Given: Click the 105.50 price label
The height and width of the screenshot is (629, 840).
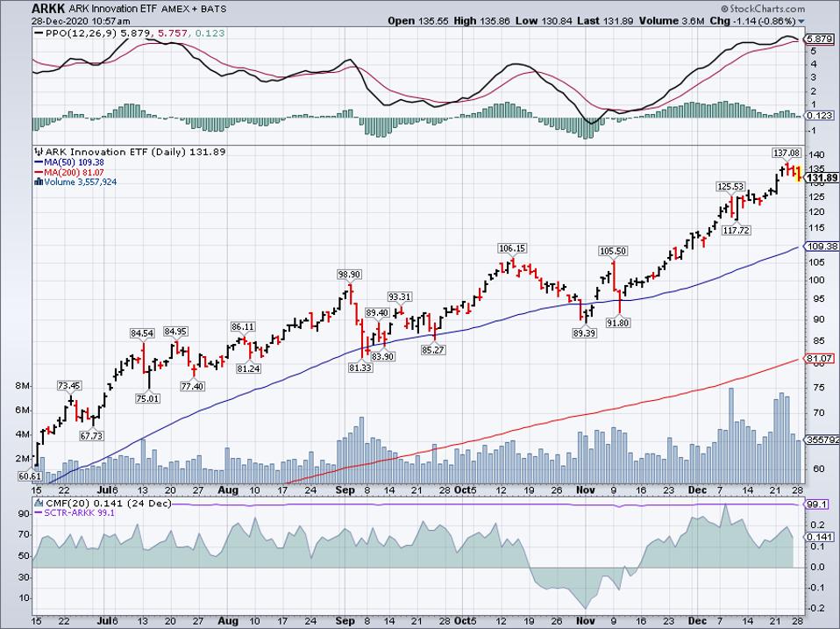Looking at the screenshot, I should click(613, 251).
